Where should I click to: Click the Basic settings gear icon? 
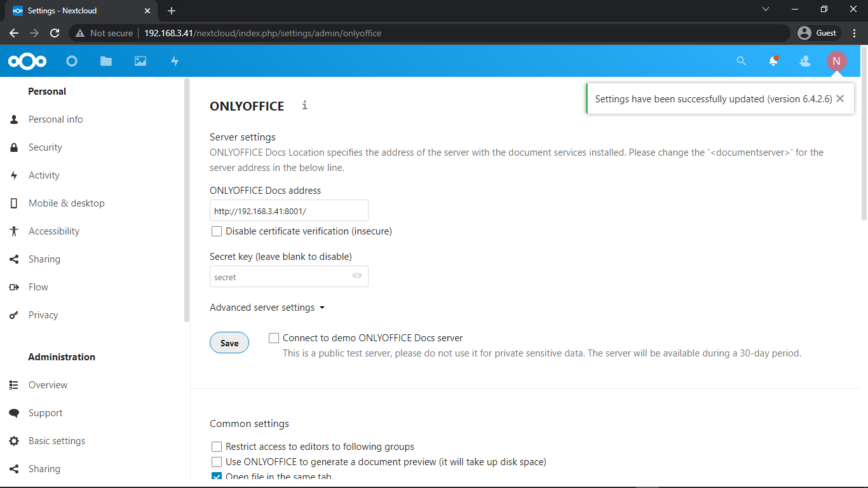[14, 441]
